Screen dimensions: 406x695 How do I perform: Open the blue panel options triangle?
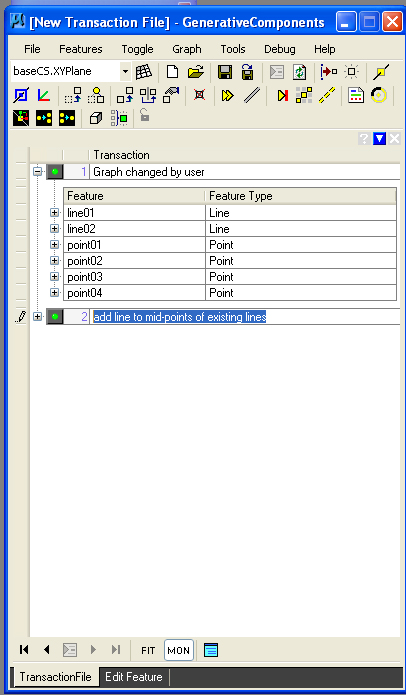[379, 139]
